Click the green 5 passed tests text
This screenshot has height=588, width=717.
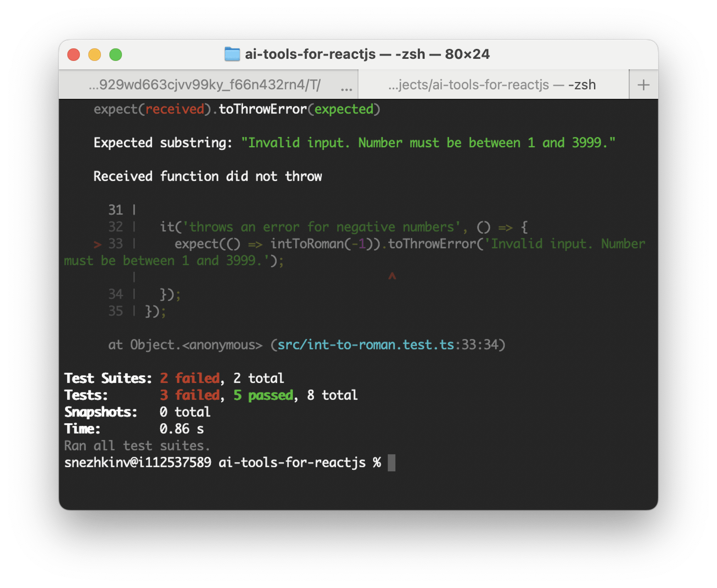(263, 395)
